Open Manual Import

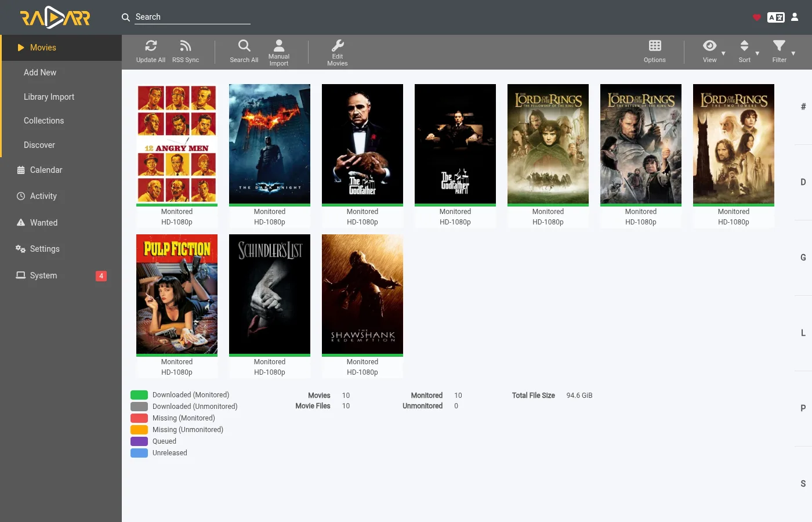coord(279,52)
